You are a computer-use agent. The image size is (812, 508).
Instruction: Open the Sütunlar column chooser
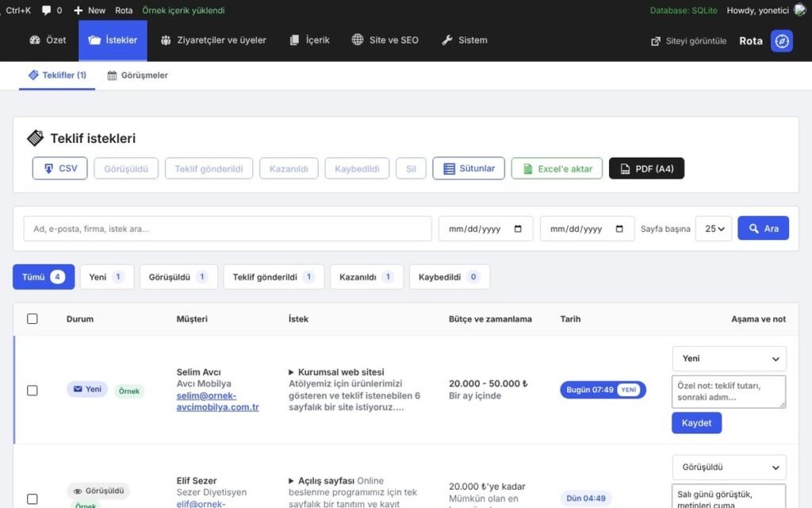[469, 168]
